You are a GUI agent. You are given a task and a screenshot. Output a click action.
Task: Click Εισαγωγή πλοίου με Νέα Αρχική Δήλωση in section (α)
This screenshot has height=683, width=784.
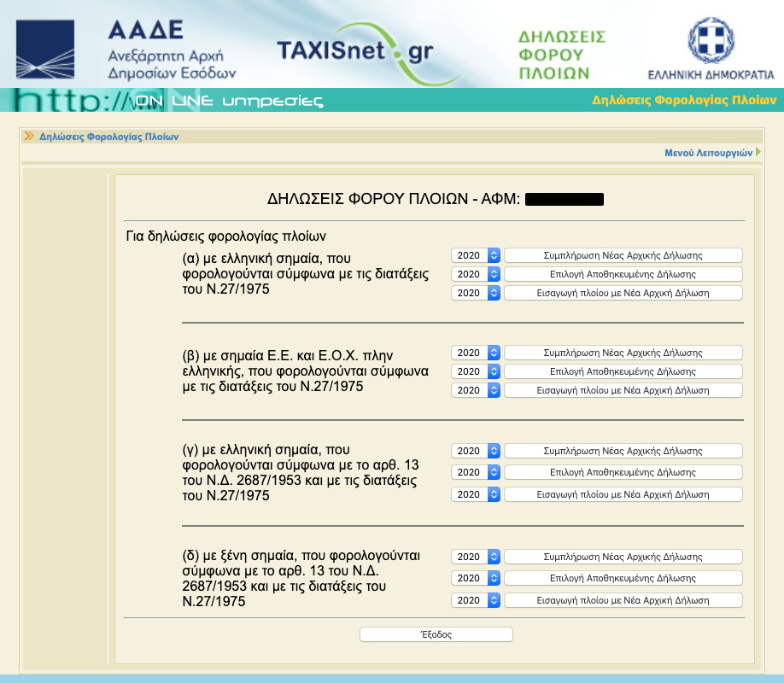(623, 293)
